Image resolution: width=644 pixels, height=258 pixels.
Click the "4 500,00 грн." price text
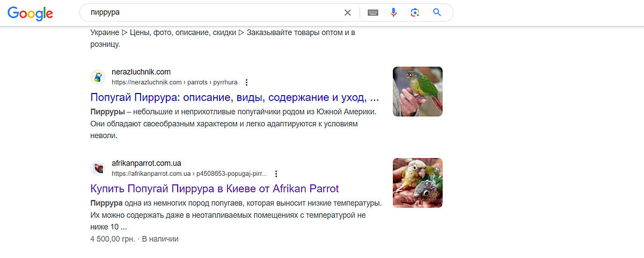tap(112, 239)
